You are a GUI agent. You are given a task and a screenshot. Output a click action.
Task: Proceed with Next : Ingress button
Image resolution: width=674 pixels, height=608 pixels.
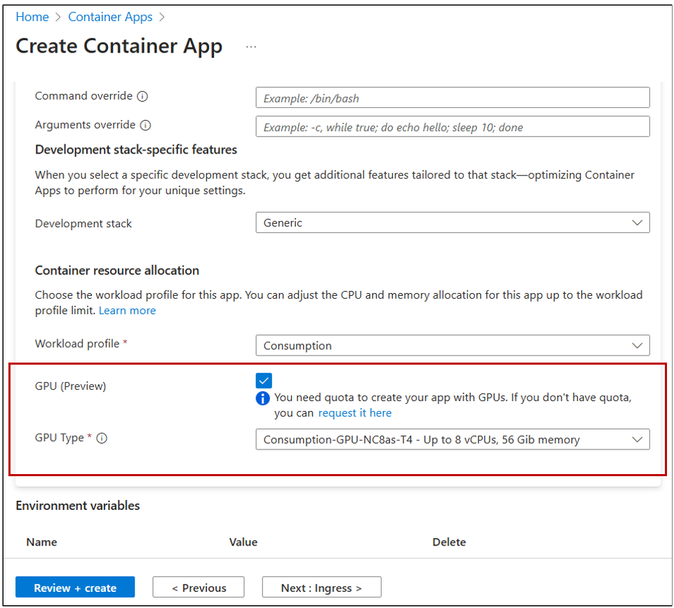[x=321, y=588]
